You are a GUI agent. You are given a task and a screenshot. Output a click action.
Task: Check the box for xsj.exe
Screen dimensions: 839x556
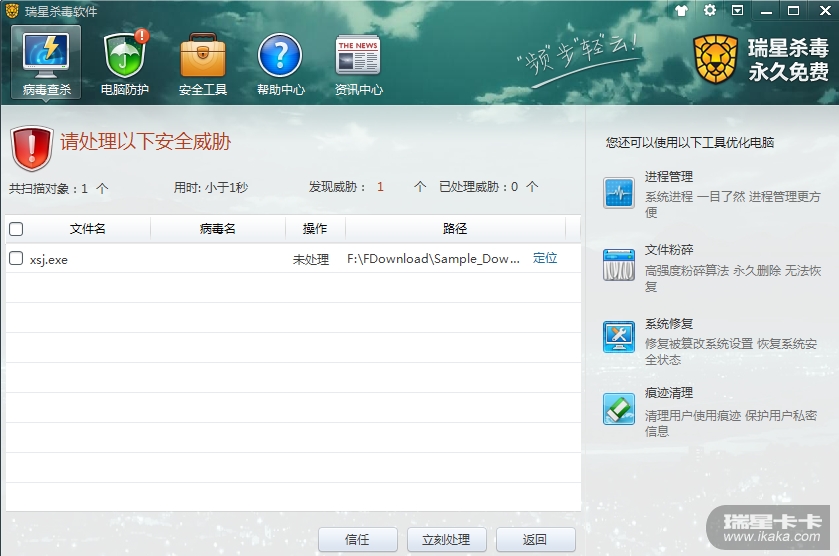pyautogui.click(x=16, y=258)
